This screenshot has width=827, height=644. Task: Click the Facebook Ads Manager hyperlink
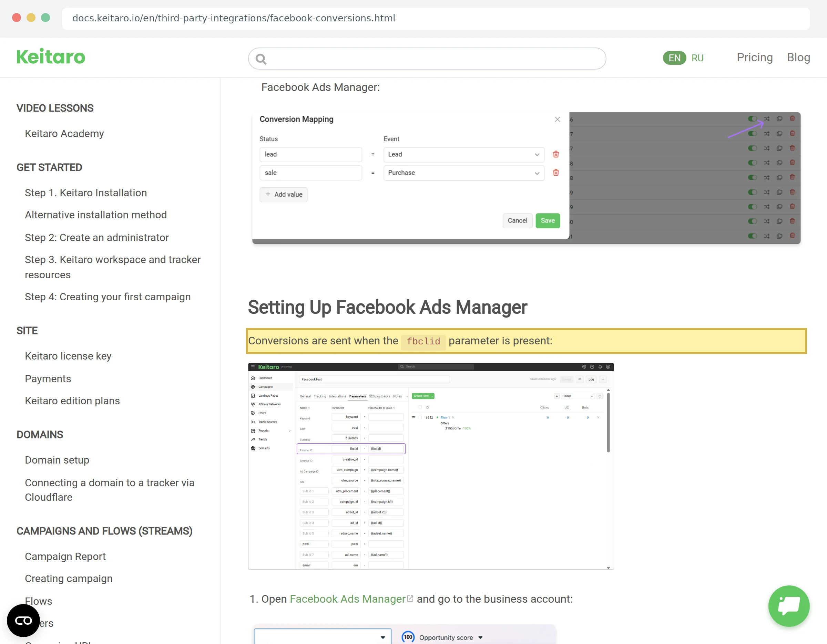pyautogui.click(x=348, y=599)
